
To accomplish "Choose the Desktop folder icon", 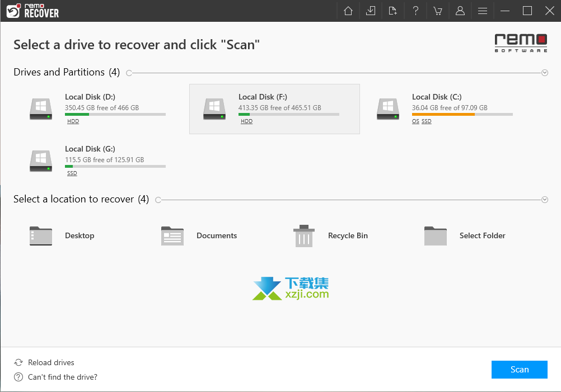I will coord(41,236).
